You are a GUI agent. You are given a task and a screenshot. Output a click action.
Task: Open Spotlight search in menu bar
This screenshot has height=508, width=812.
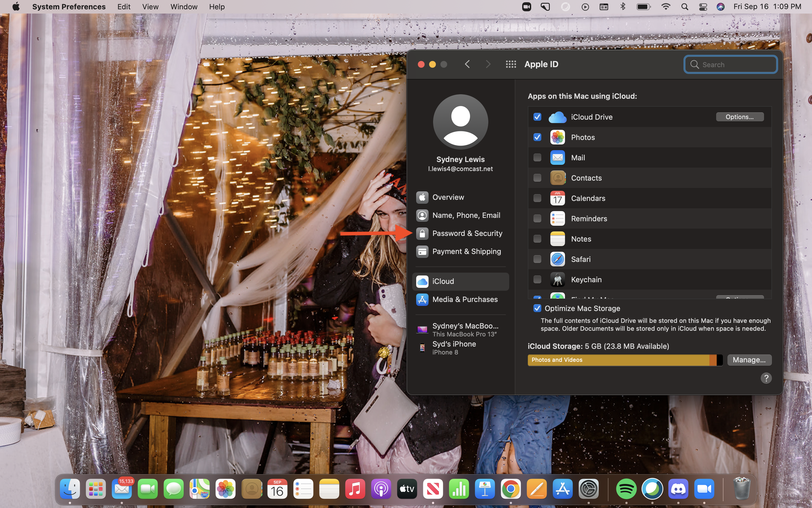tap(685, 7)
